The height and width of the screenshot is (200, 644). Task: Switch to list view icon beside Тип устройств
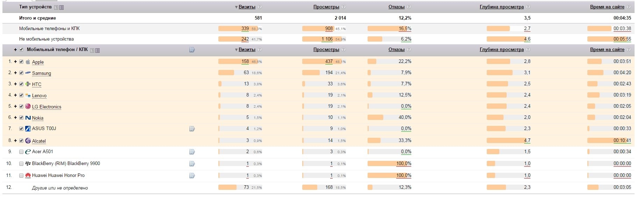click(61, 7)
